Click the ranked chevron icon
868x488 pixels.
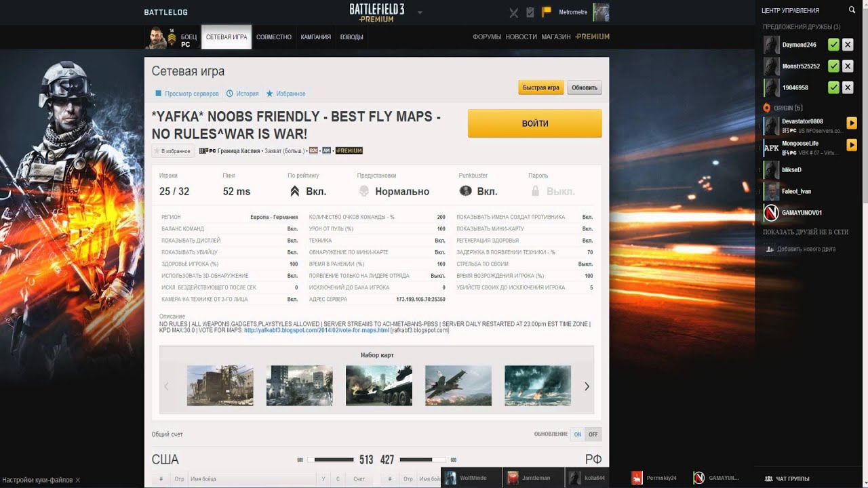click(x=295, y=191)
